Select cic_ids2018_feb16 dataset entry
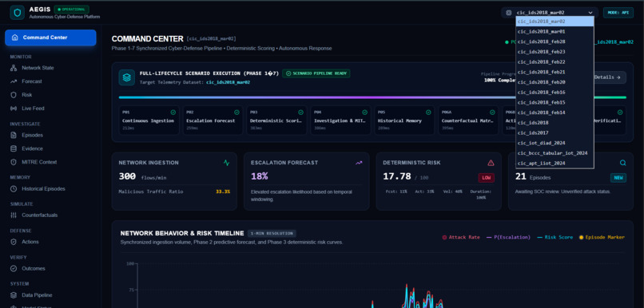This screenshot has height=308, width=644. (555, 93)
